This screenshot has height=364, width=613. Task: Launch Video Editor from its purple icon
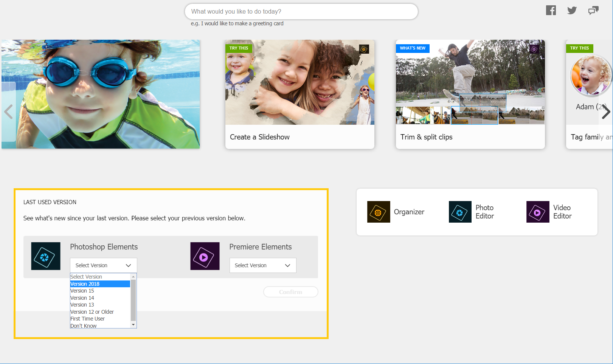click(538, 212)
